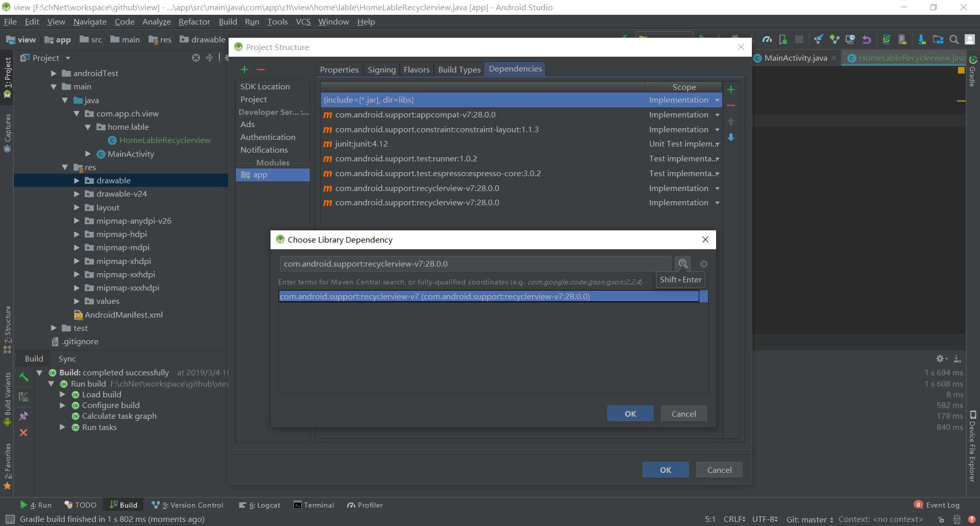Image resolution: width=980 pixels, height=526 pixels.
Task: Click Cancel in Project Structure dialog
Action: [x=719, y=470]
